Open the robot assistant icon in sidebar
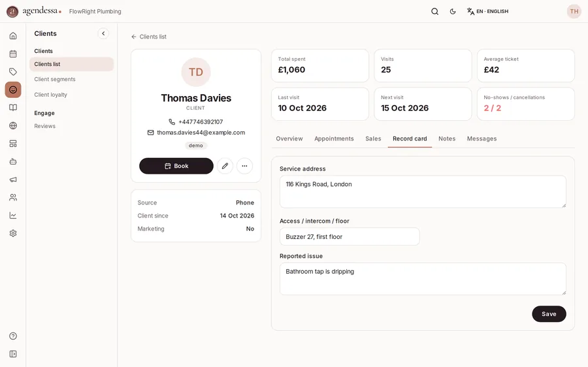 tap(13, 161)
